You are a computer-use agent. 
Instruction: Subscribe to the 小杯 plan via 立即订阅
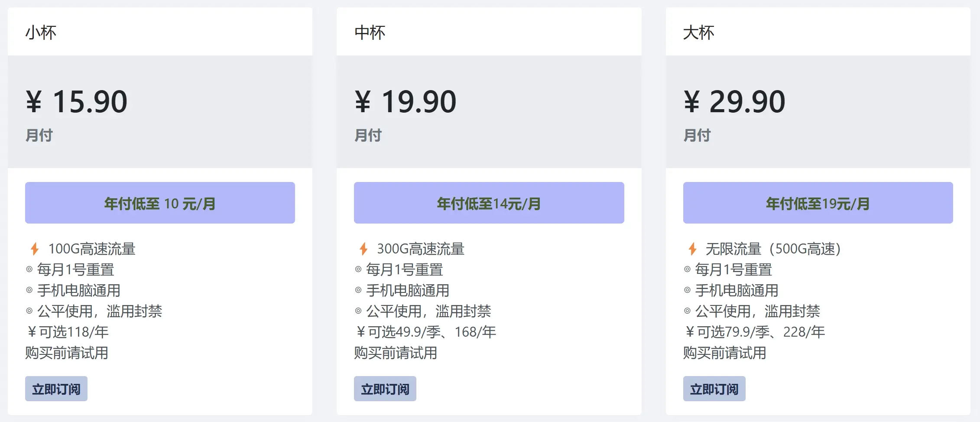(56, 389)
